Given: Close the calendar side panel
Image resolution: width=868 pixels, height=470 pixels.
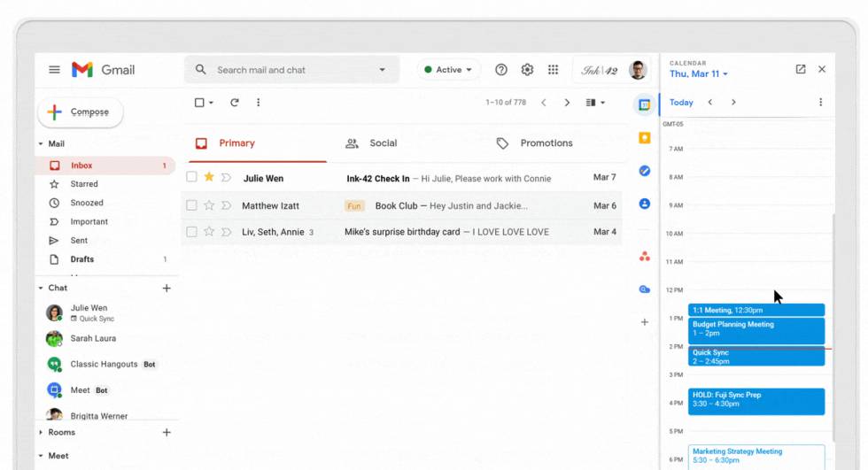Looking at the screenshot, I should point(822,69).
